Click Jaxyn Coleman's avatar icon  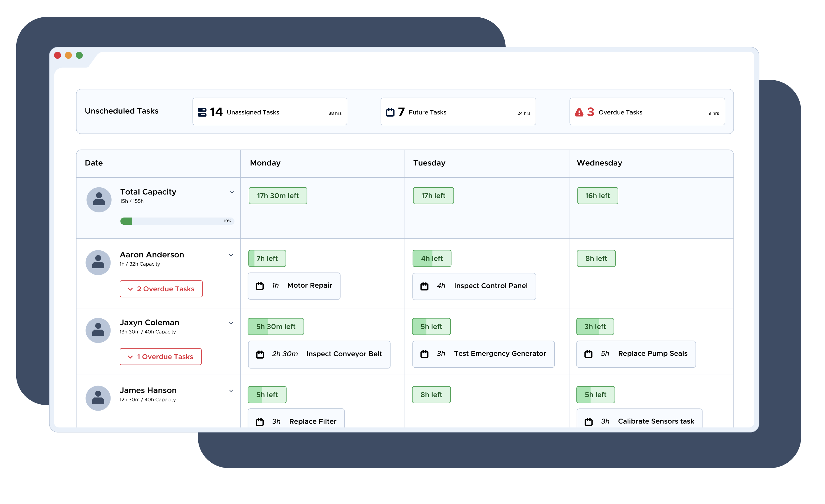click(98, 330)
